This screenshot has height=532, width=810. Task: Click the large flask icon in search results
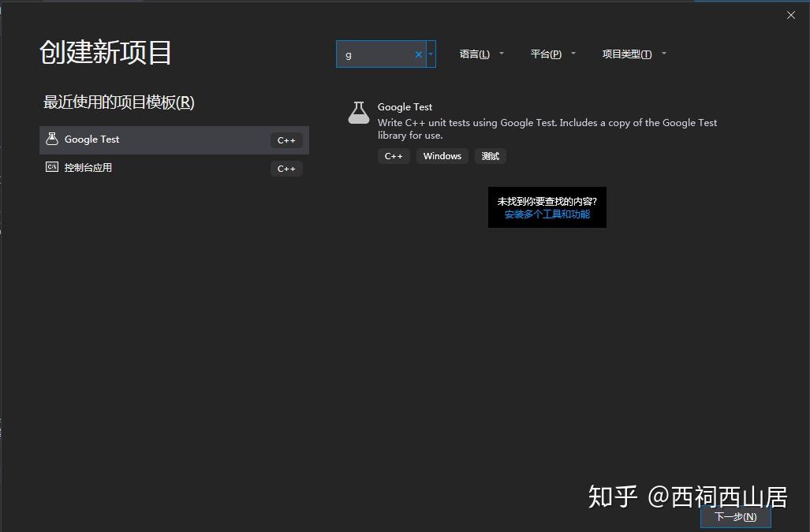(x=359, y=113)
